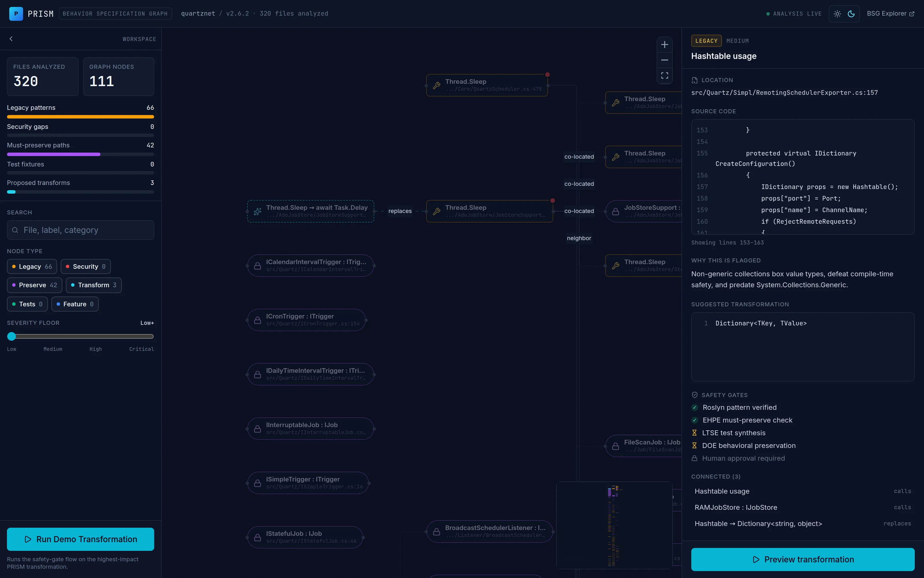Viewport: 924px width, 578px height.
Task: Open connected Hashtable usage calls row
Action: pyautogui.click(x=803, y=491)
